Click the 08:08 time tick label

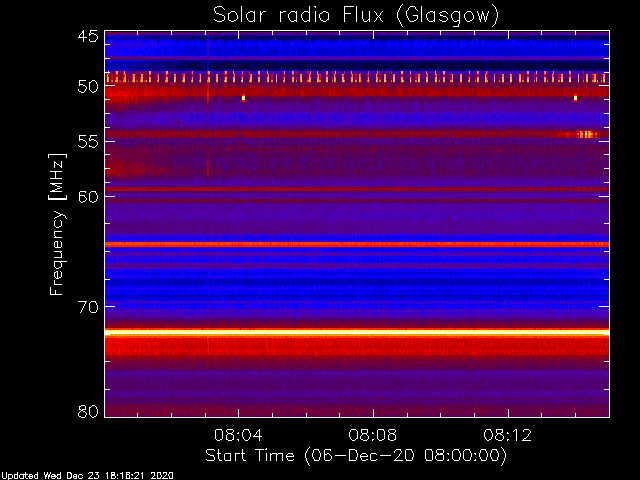tap(373, 435)
